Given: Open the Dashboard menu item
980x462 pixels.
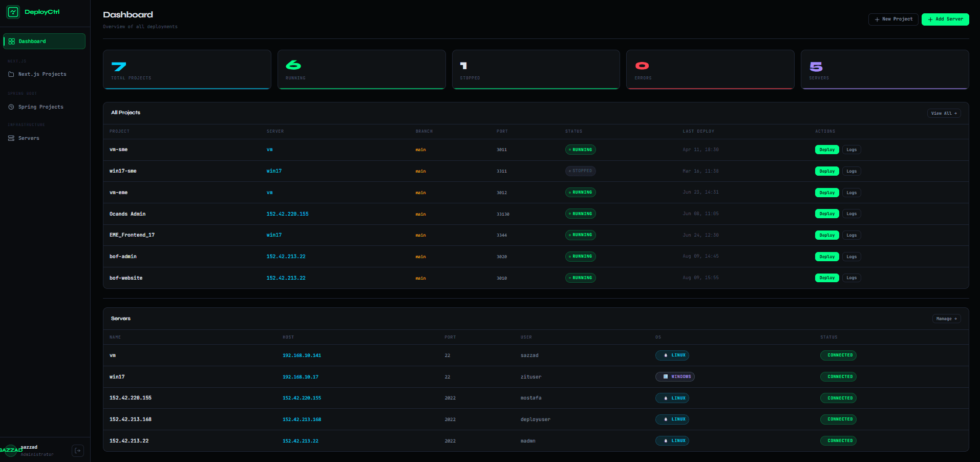Looking at the screenshot, I should [x=45, y=41].
